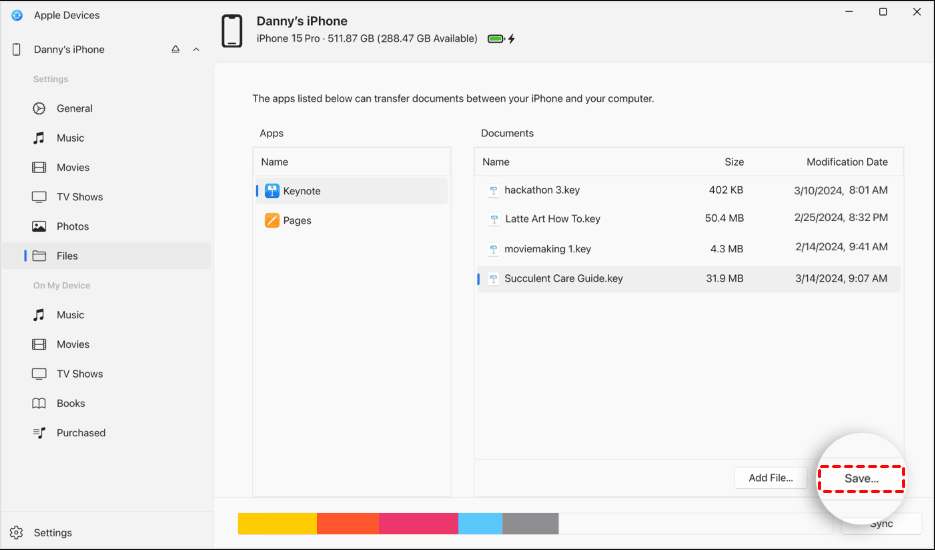Click the General gear icon in the sidebar

click(x=39, y=109)
